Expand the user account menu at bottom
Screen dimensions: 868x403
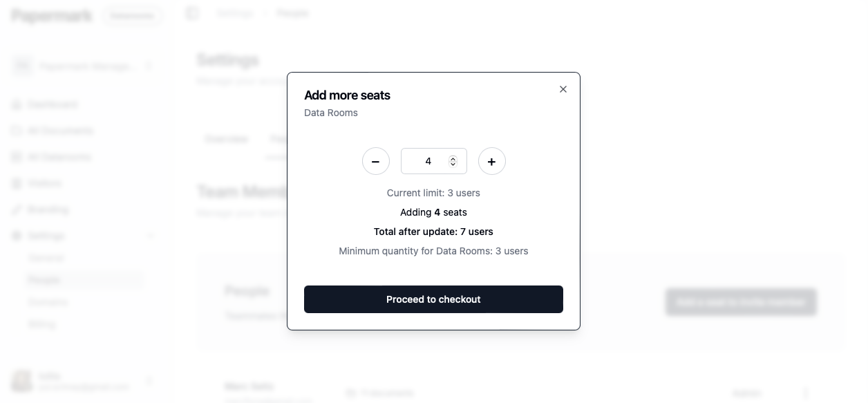point(83,381)
